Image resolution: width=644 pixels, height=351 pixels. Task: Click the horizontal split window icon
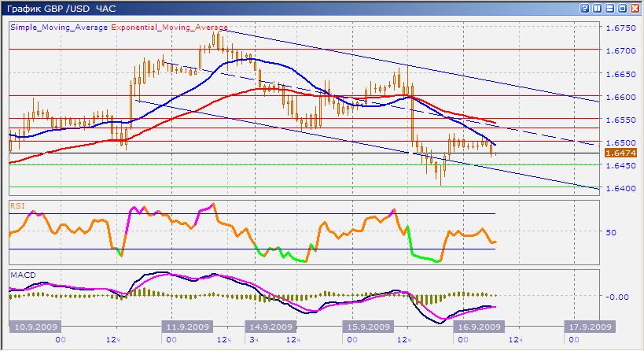point(609,8)
